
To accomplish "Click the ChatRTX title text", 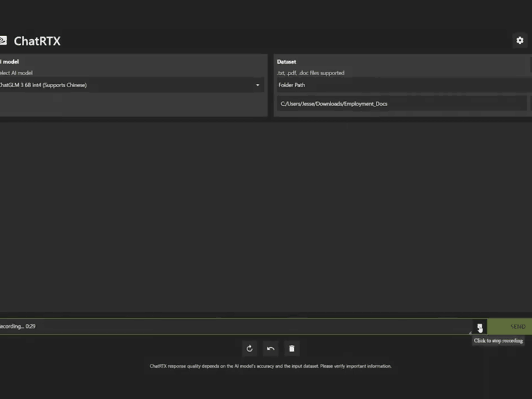I will pos(37,41).
